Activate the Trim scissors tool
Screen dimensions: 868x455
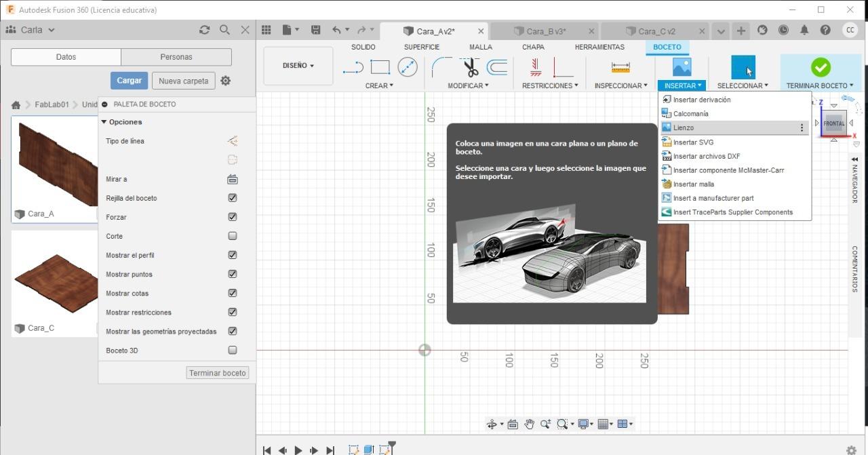(471, 67)
